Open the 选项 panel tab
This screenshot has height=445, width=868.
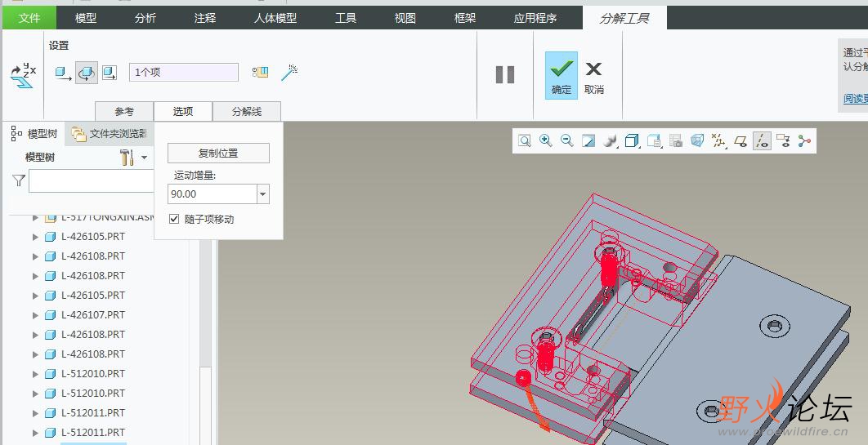coord(183,111)
